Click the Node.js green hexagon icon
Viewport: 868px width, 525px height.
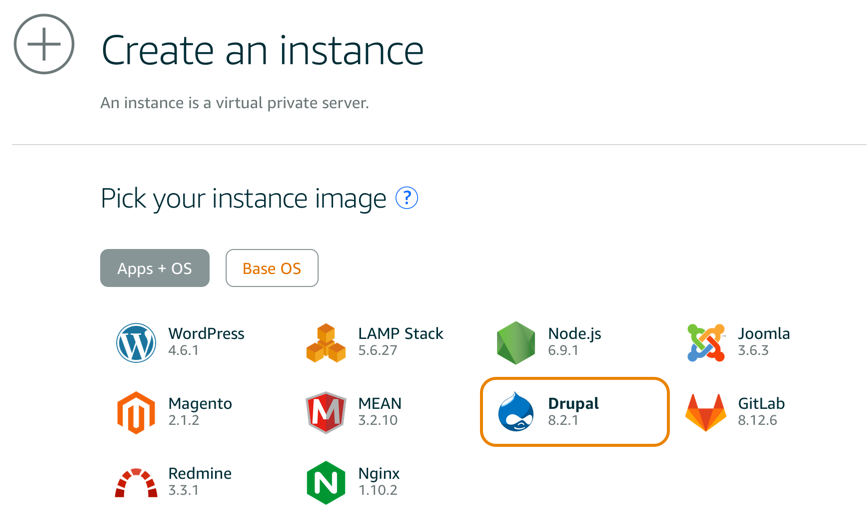[516, 343]
